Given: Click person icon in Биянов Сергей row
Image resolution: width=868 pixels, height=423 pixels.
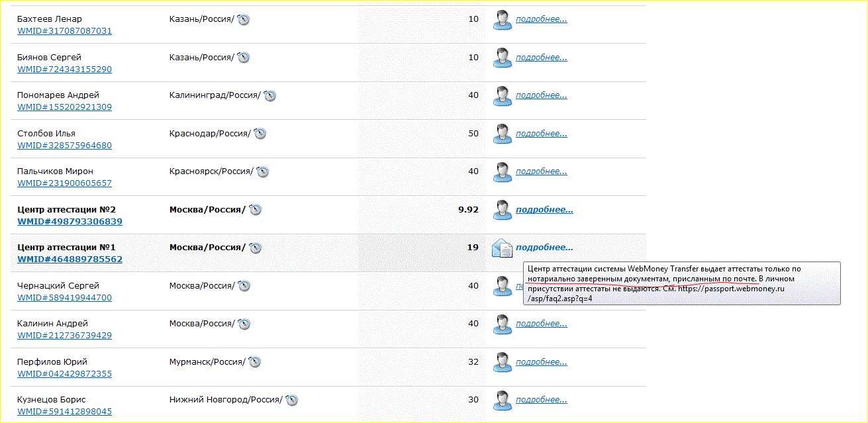Looking at the screenshot, I should tap(503, 58).
